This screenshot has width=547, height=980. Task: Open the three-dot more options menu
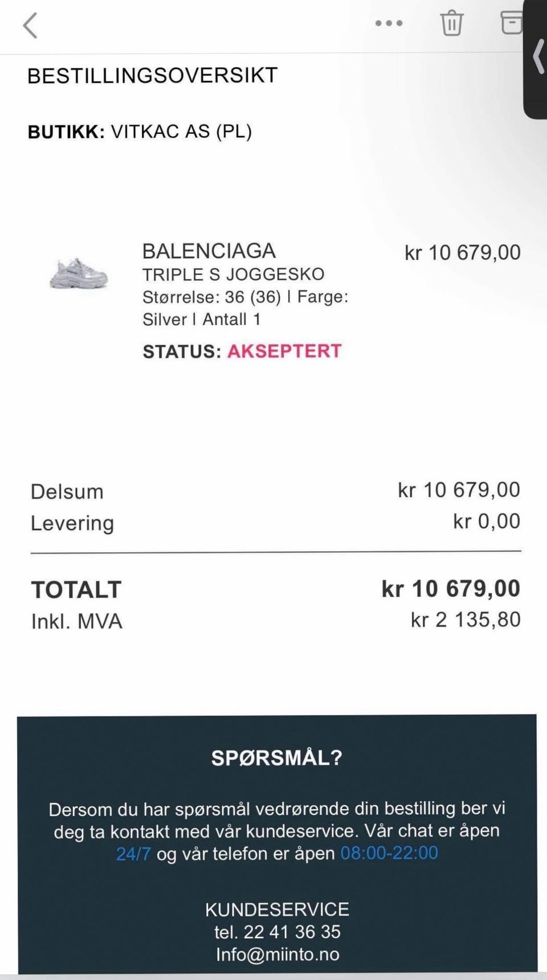point(389,23)
